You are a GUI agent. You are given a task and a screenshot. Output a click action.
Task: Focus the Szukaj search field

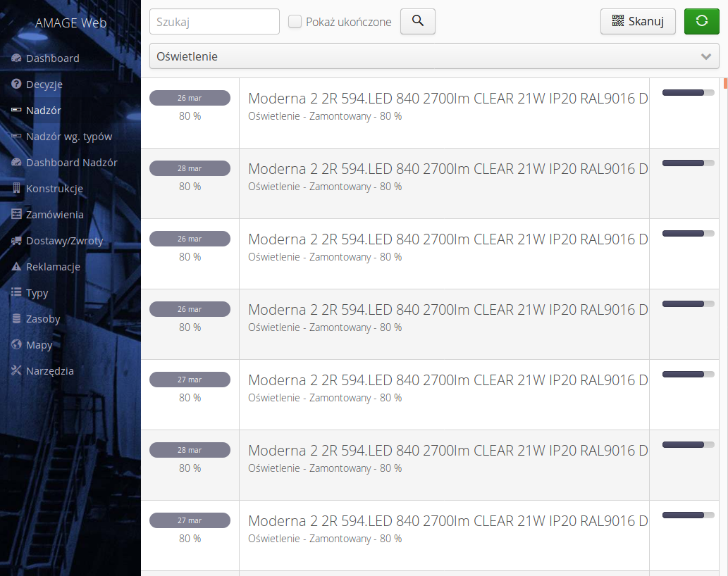coord(214,22)
